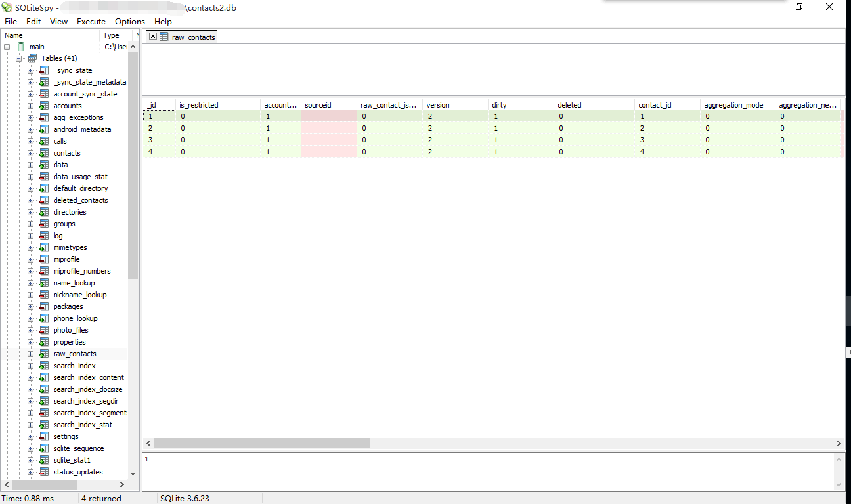Click the table icon in raw_contacts tab
This screenshot has height=504, width=851.
click(164, 37)
